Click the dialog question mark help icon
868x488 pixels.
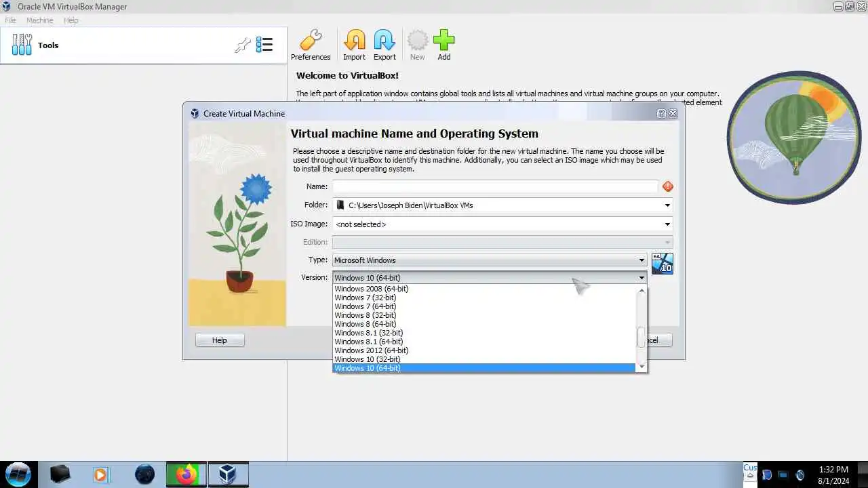coord(661,114)
